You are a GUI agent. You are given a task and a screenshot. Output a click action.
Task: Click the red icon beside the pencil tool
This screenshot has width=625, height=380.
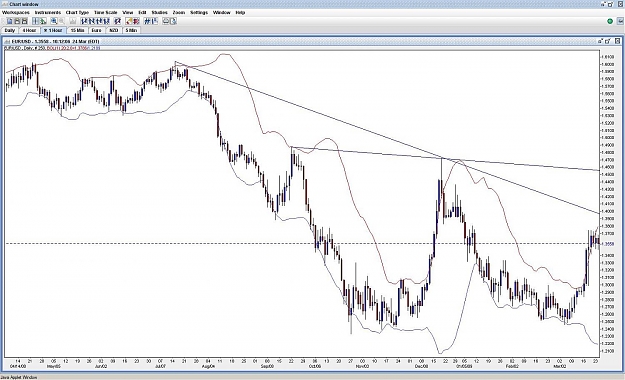click(x=136, y=21)
